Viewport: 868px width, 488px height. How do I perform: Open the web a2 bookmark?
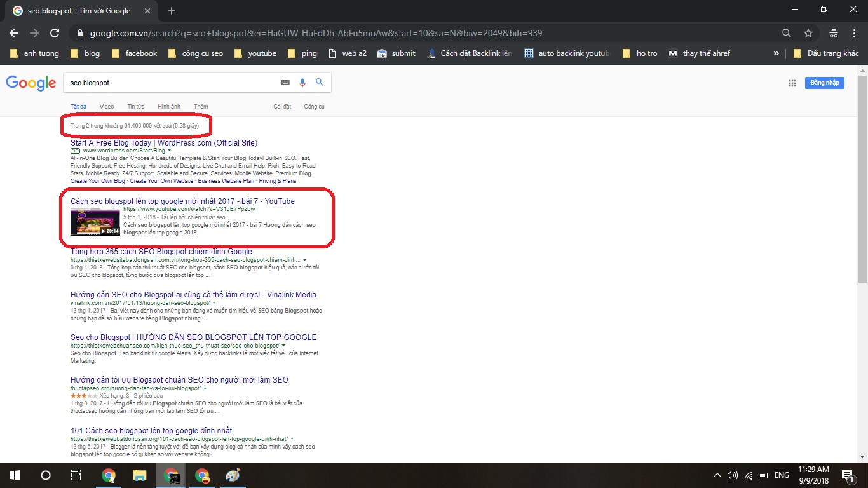pos(348,53)
